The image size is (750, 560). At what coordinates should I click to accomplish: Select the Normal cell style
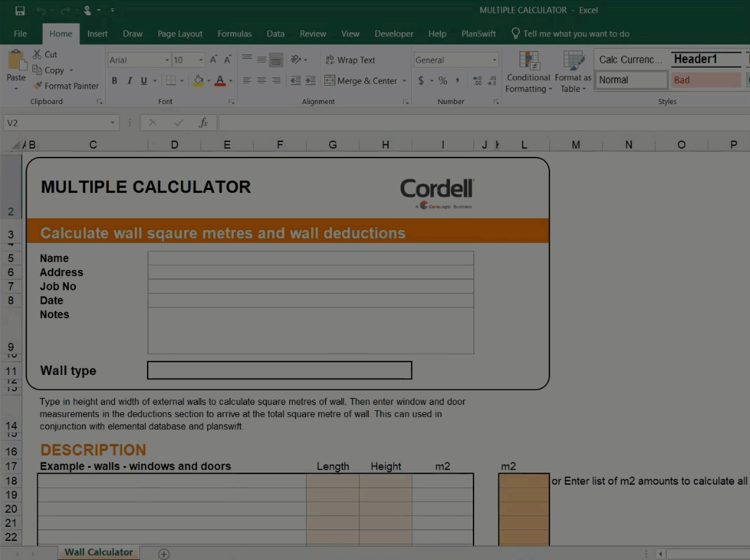click(x=631, y=80)
